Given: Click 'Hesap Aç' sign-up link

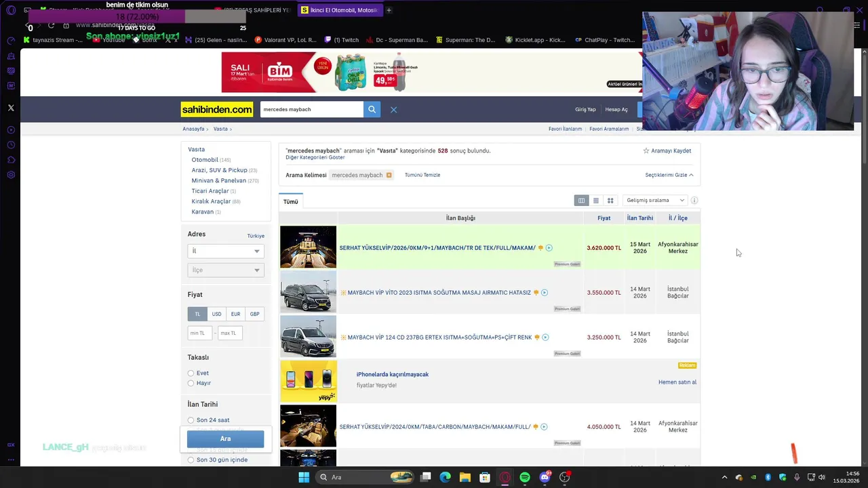Looking at the screenshot, I should pos(616,109).
